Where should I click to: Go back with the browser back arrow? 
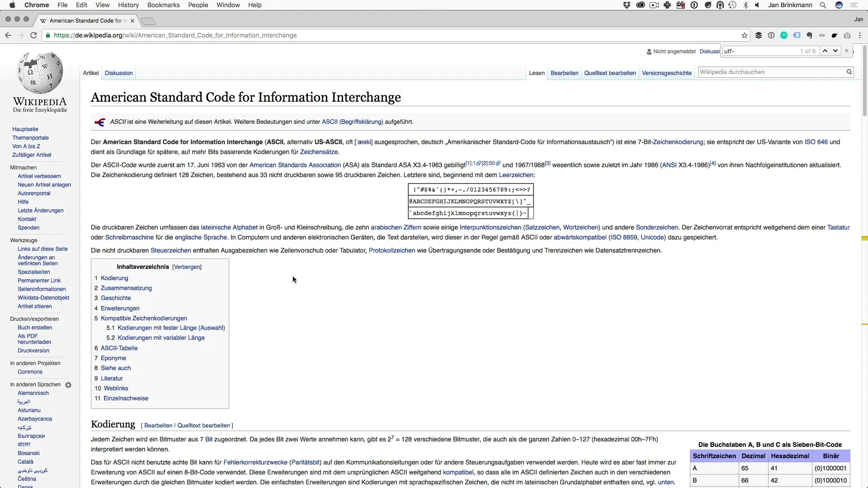click(8, 35)
